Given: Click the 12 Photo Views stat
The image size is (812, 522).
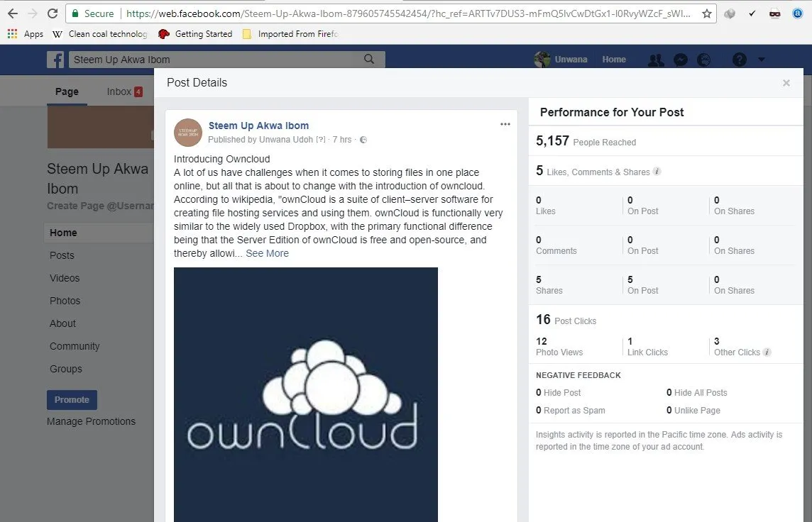Looking at the screenshot, I should [559, 347].
